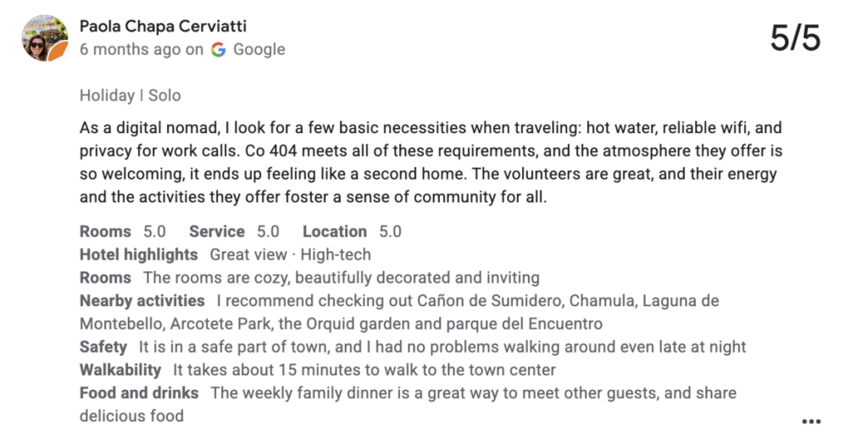Click the "6 months ago" timestamp
This screenshot has height=444, width=868.
coord(131,49)
